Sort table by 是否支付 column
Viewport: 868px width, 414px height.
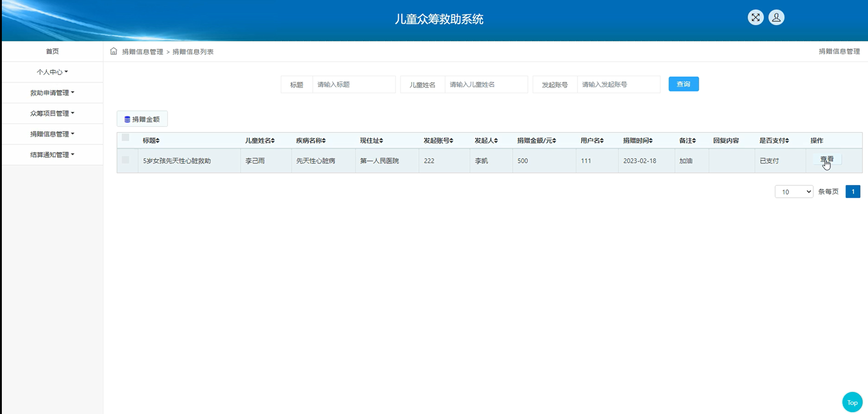[x=774, y=140]
